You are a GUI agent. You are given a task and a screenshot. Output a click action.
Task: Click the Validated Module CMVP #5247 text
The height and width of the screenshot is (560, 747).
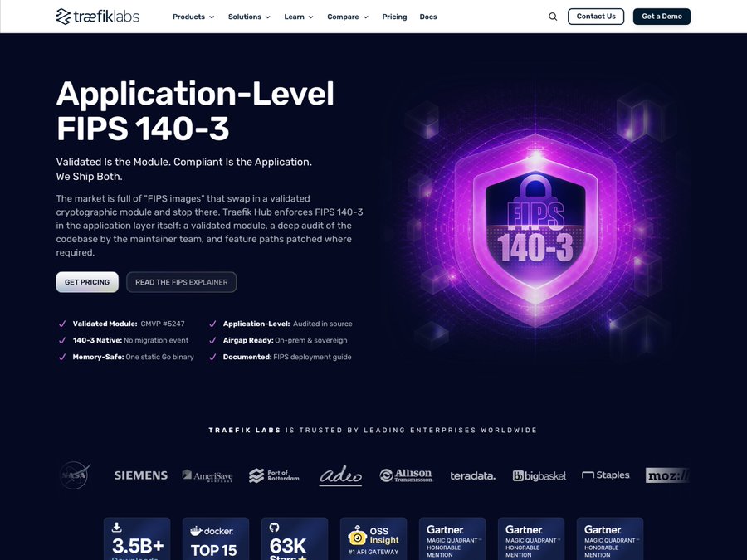coord(129,324)
